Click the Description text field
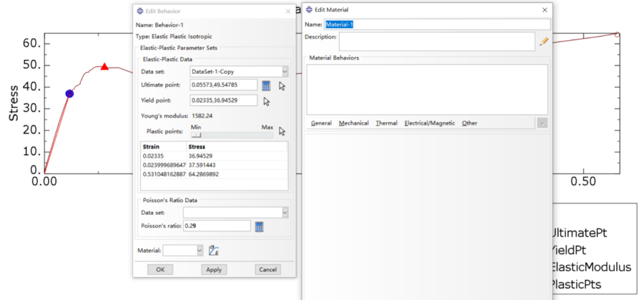644x300 pixels. [x=437, y=41]
